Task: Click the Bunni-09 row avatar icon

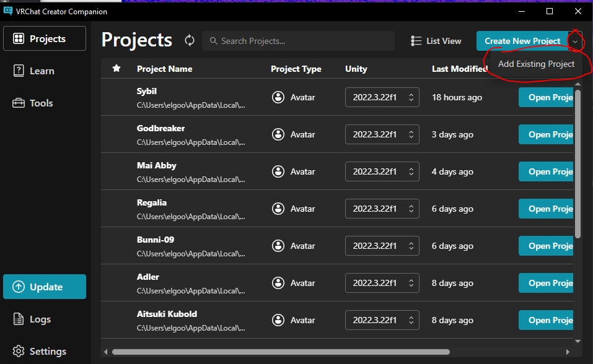Action: (x=278, y=246)
